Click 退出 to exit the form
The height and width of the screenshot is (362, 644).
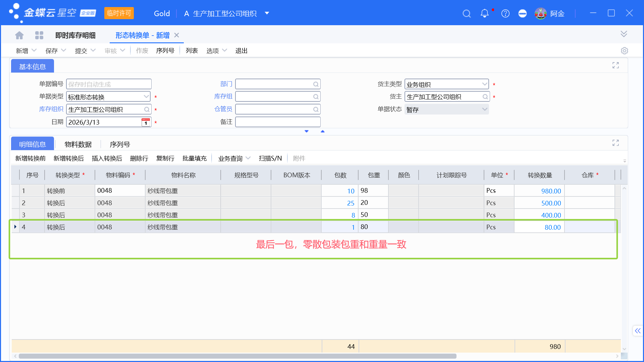tap(241, 50)
